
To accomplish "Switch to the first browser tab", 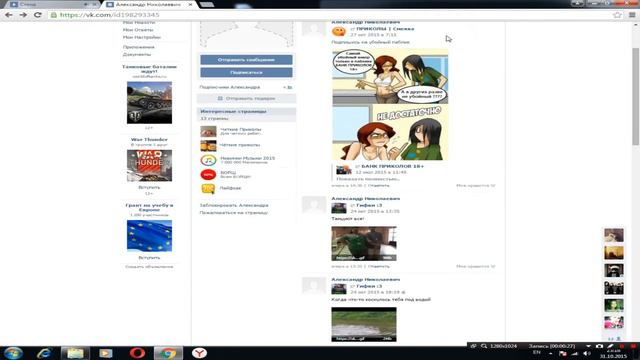I will pyautogui.click(x=53, y=4).
